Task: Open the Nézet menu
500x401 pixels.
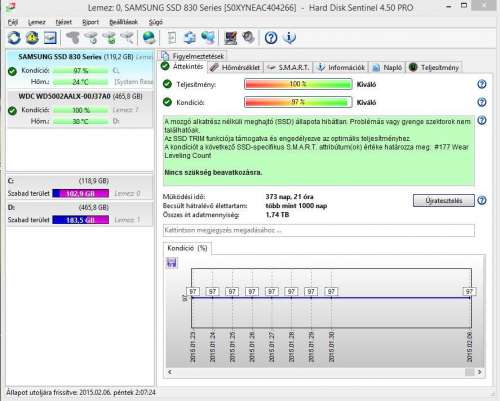Action: click(64, 22)
